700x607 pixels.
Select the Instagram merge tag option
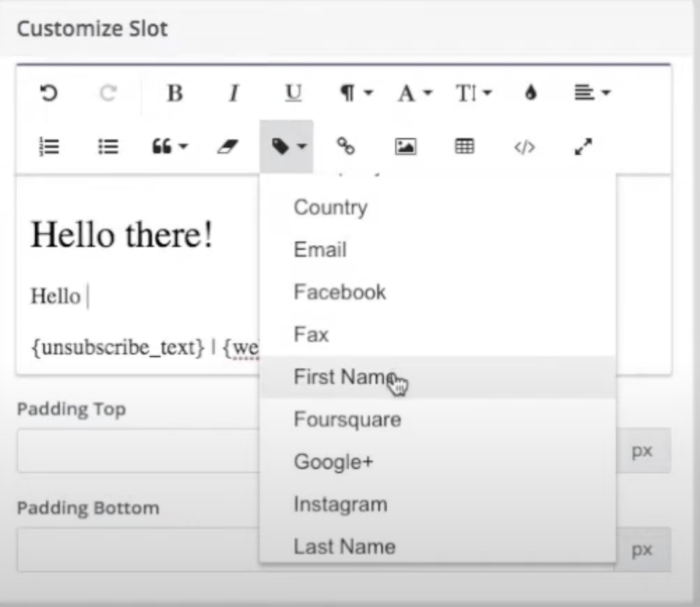[340, 503]
